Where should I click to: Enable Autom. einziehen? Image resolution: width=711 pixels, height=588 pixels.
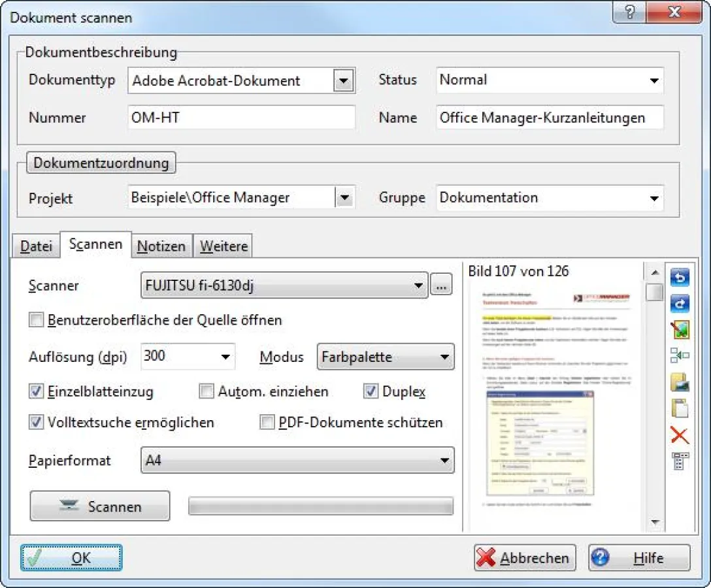click(x=206, y=391)
